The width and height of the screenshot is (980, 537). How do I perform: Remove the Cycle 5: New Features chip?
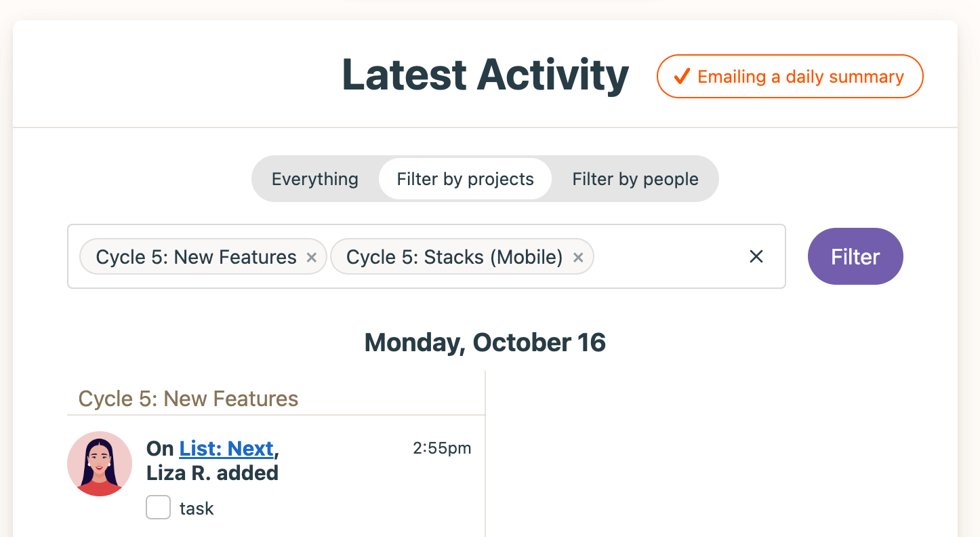[x=312, y=258]
